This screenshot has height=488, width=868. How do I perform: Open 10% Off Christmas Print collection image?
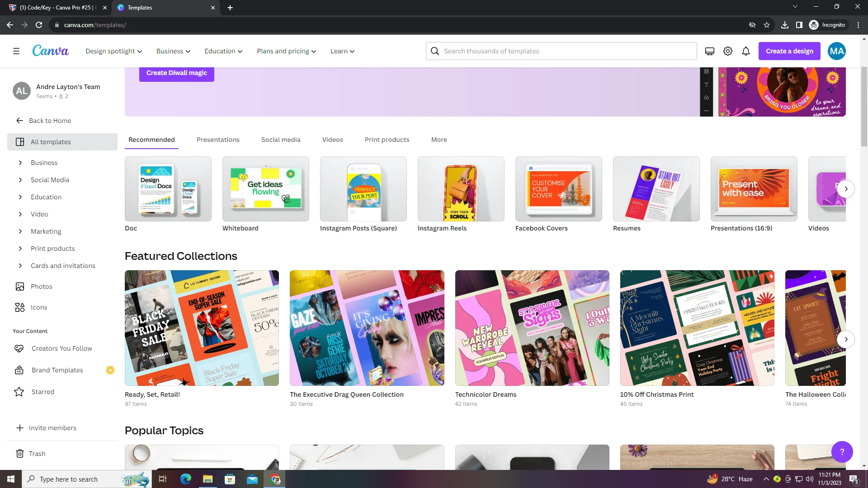[697, 328]
